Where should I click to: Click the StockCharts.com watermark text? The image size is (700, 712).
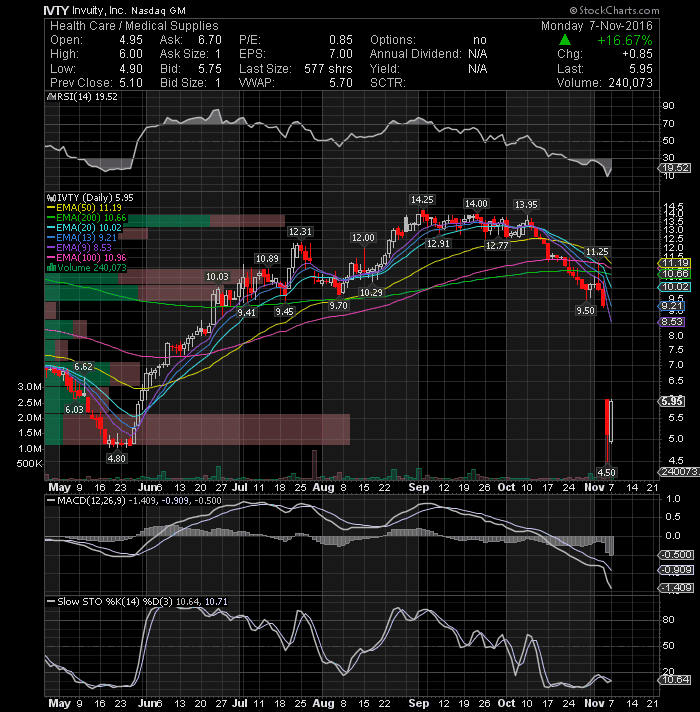tap(614, 10)
